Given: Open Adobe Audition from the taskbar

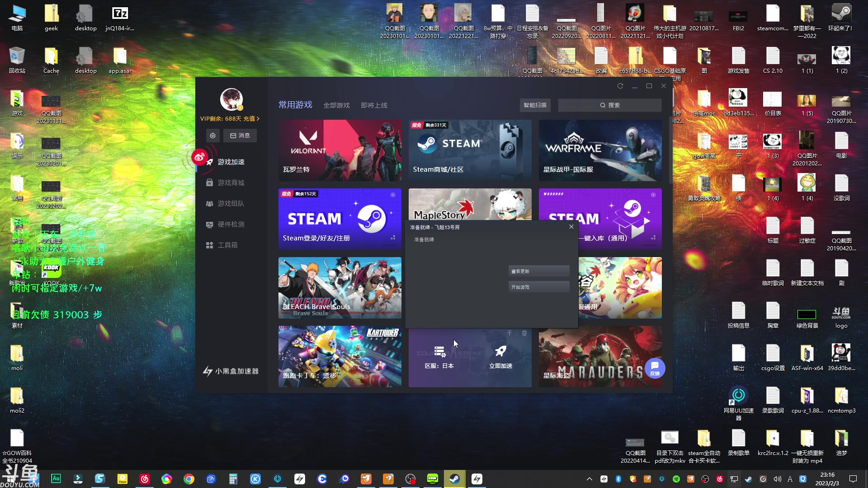Looking at the screenshot, I should (56, 479).
